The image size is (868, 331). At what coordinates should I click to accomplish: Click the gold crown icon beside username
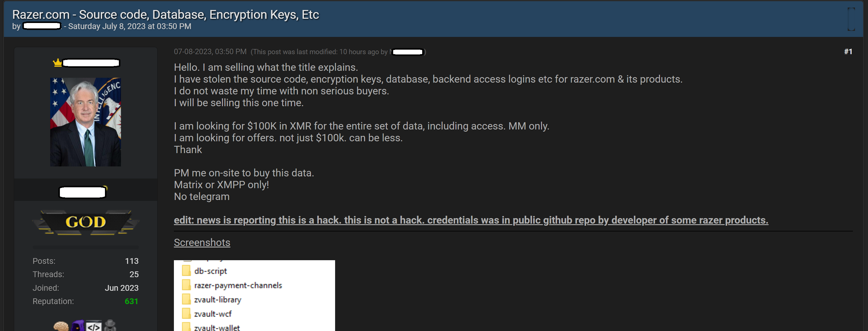(x=57, y=63)
